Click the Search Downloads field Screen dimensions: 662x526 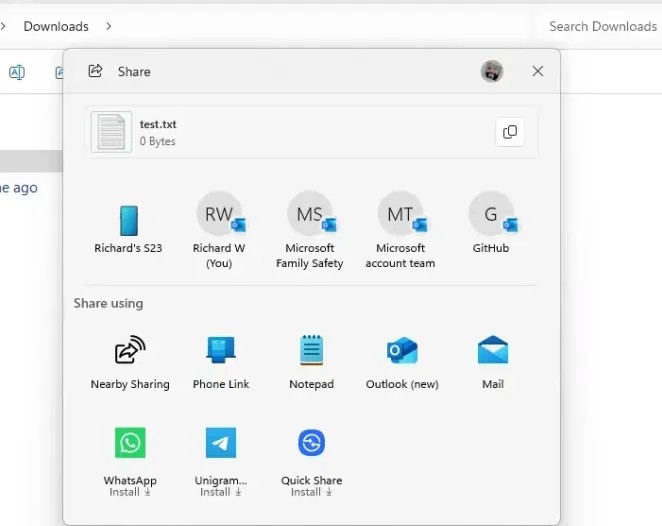[602, 26]
